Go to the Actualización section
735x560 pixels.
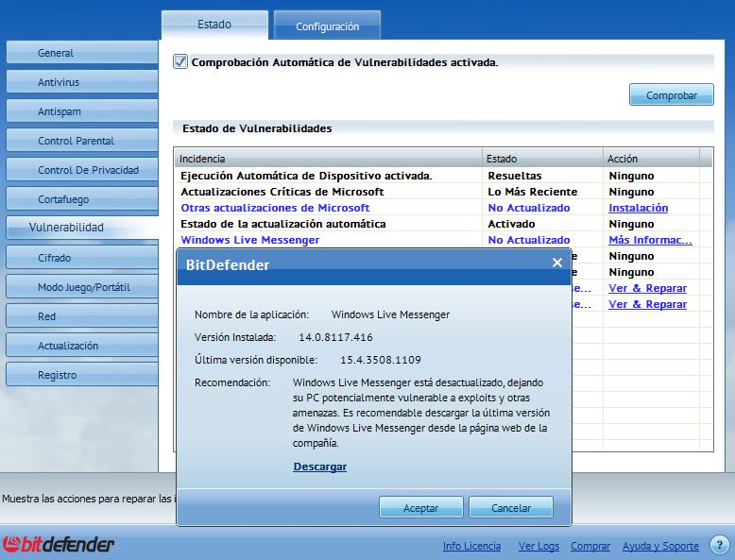click(82, 346)
